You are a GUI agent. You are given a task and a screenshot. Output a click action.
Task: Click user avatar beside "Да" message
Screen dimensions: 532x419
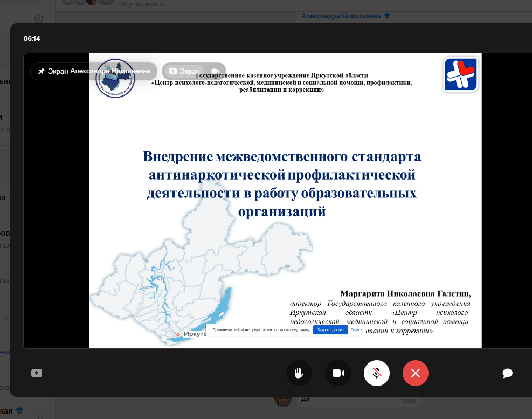[x=283, y=401]
